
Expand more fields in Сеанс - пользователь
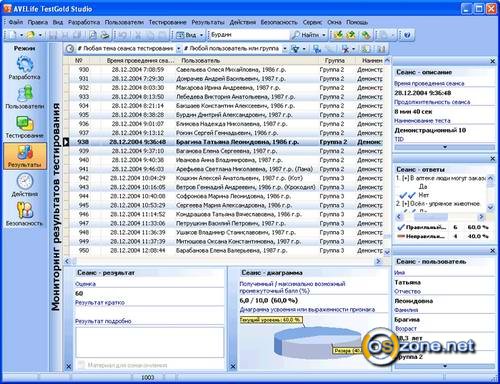pyautogui.click(x=444, y=366)
